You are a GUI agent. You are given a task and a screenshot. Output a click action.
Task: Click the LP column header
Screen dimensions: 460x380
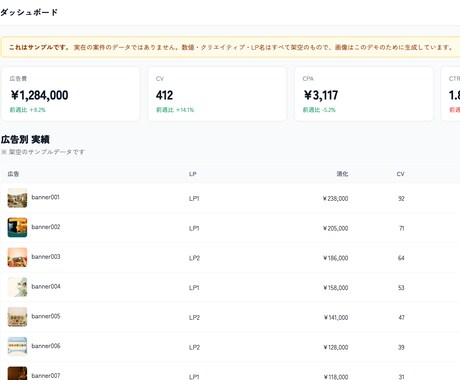[x=193, y=174]
